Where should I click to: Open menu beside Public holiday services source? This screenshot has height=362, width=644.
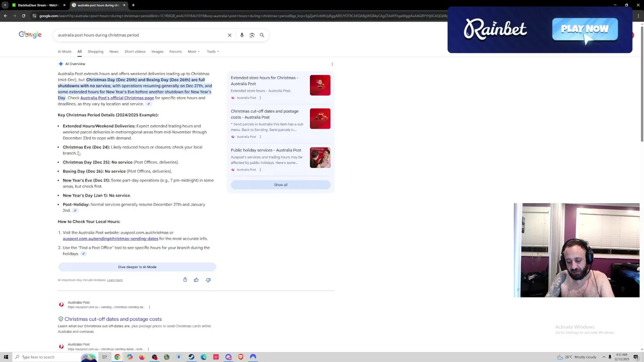(260, 170)
